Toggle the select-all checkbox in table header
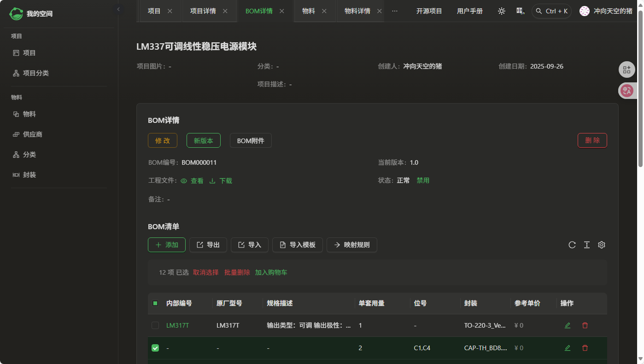644x364 pixels. (x=155, y=303)
